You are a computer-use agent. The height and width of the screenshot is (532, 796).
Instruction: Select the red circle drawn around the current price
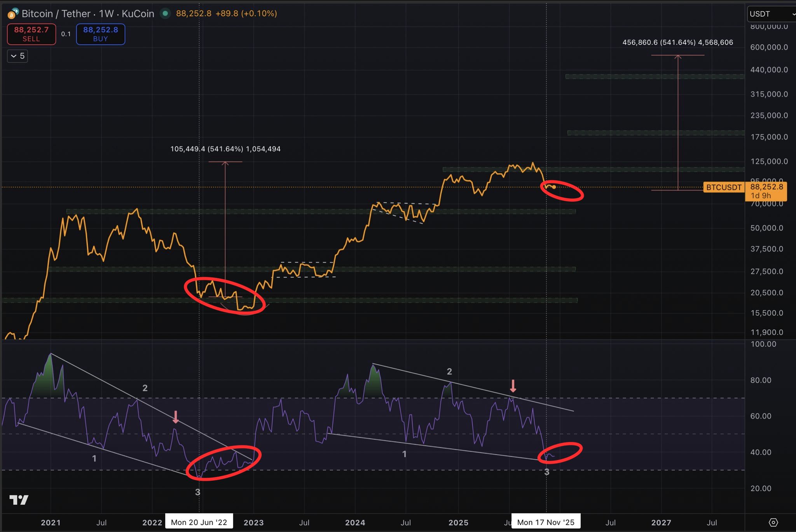tap(562, 191)
